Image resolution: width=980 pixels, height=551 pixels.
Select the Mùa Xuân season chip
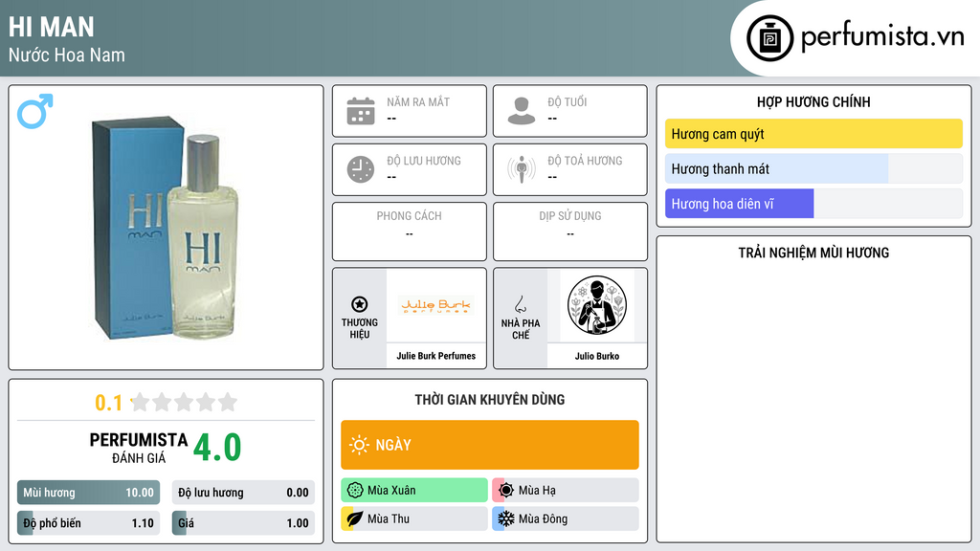414,491
